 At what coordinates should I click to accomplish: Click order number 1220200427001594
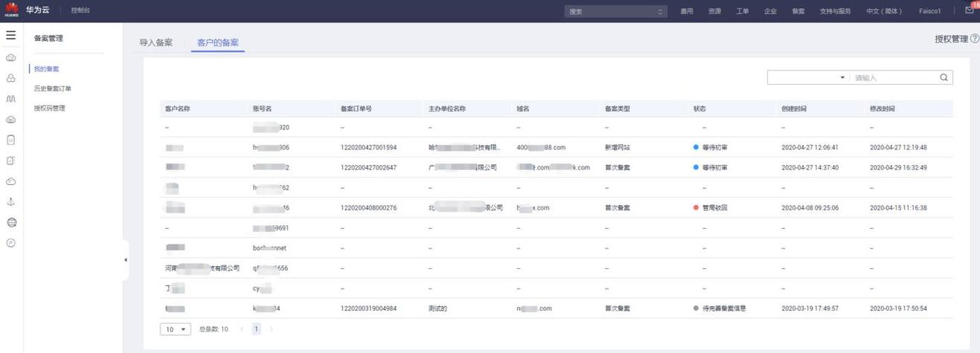click(369, 147)
